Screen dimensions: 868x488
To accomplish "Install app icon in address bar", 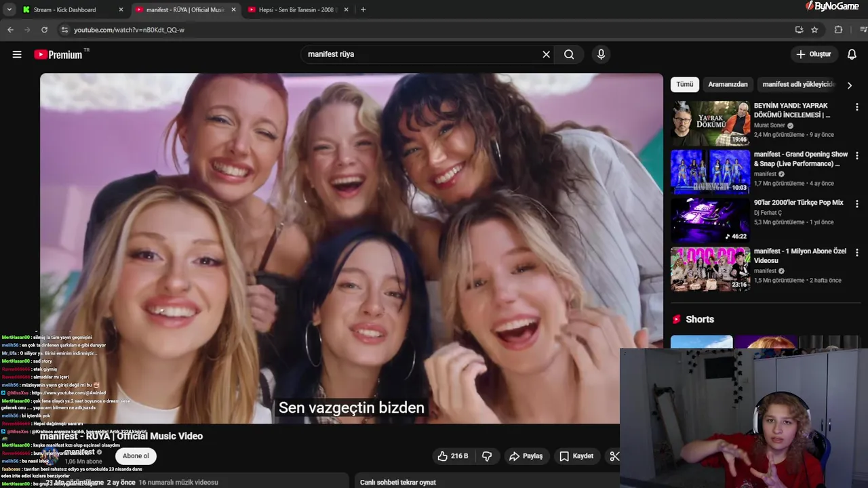I will coord(799,30).
